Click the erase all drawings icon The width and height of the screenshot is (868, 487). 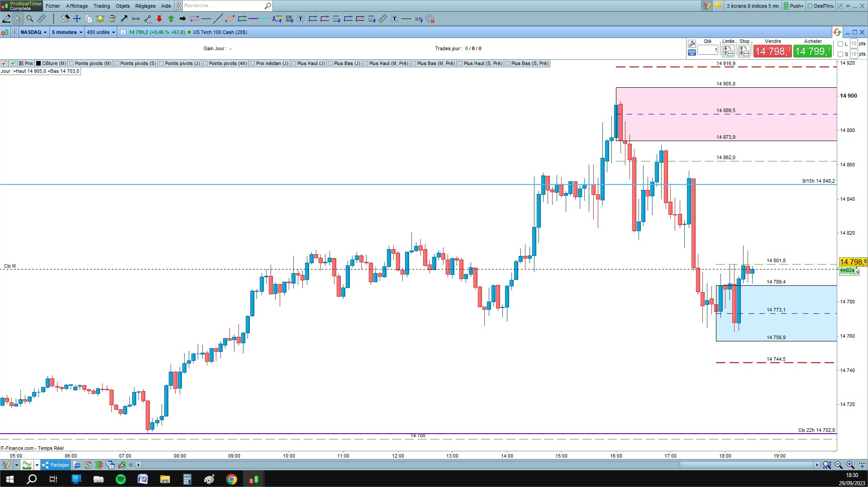pos(430,19)
